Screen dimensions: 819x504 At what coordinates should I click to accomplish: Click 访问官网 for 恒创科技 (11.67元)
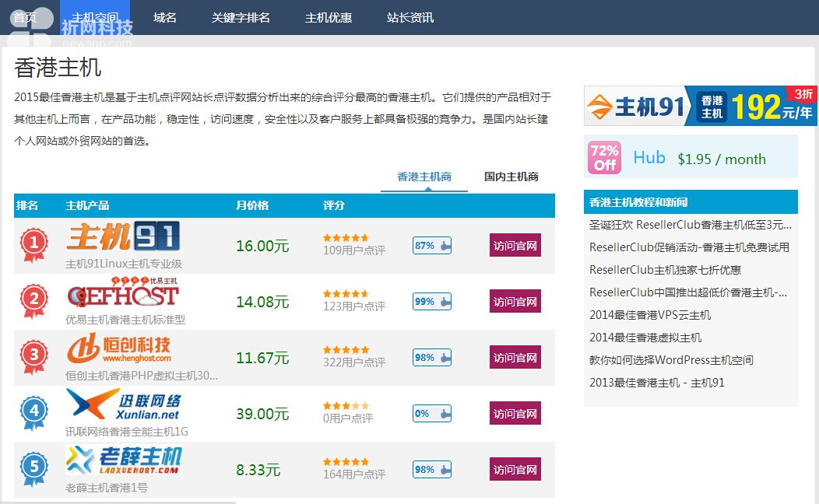515,358
